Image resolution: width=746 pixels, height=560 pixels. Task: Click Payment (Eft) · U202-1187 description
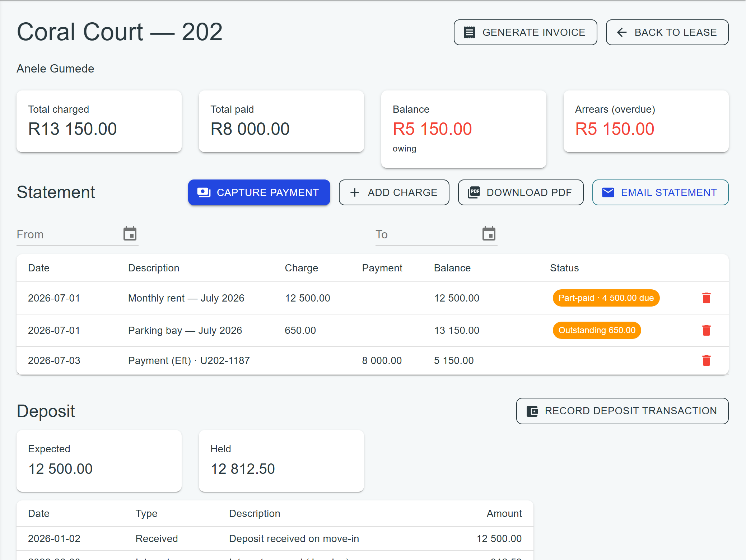click(189, 360)
